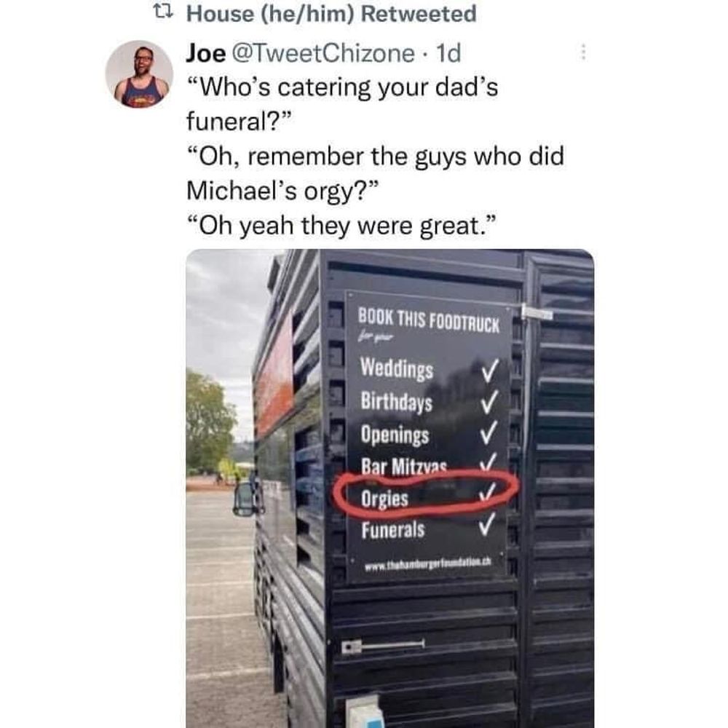Click the retweet icon beside House (he/him)
The image size is (728, 728).
(163, 13)
